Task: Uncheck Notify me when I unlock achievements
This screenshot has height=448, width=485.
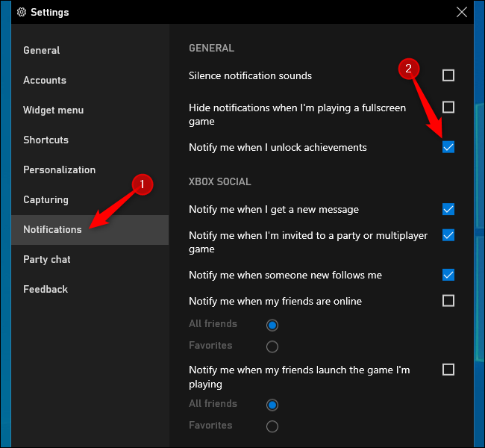Action: click(448, 147)
